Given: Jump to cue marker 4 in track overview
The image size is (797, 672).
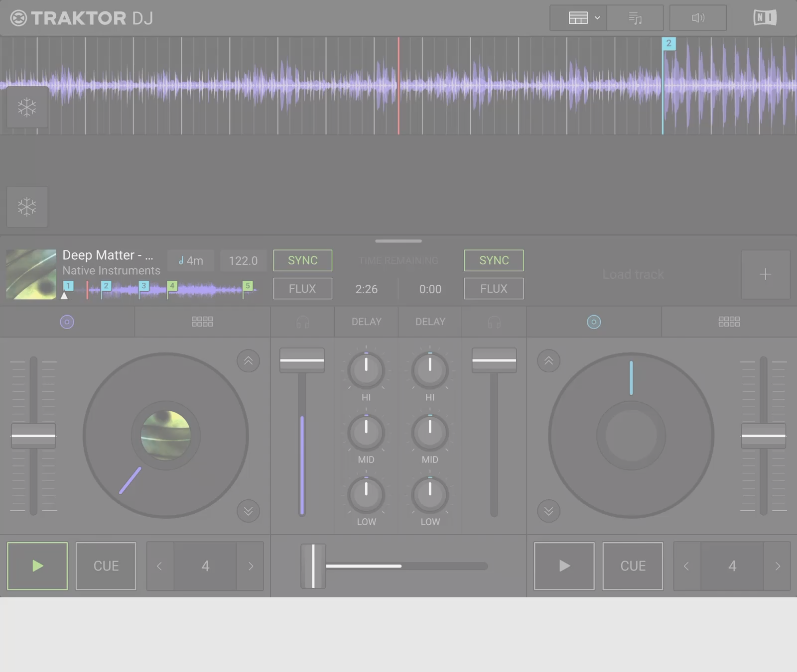Looking at the screenshot, I should click(x=172, y=286).
